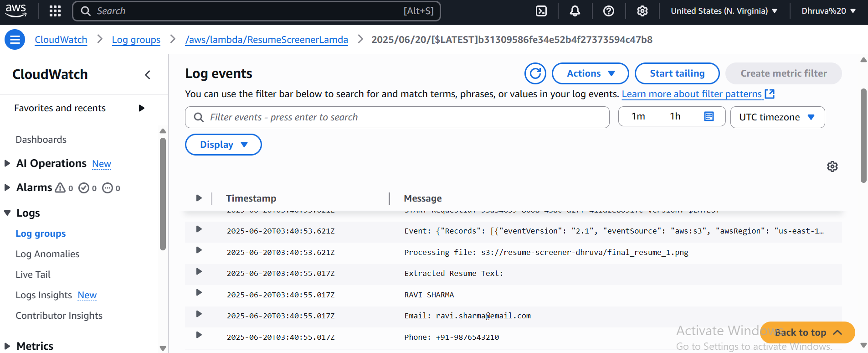Toggle the hamburger navigation menu

pos(15,39)
